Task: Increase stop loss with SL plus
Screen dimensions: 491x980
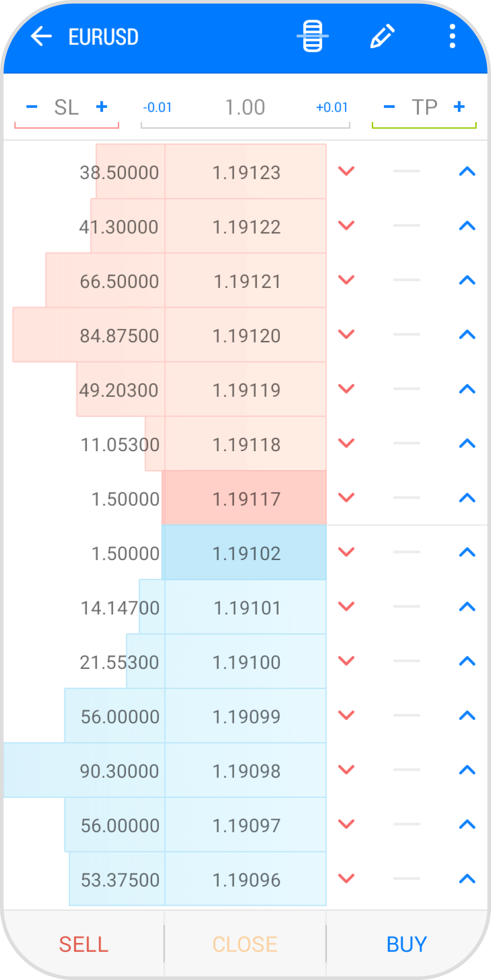Action: coord(102,107)
